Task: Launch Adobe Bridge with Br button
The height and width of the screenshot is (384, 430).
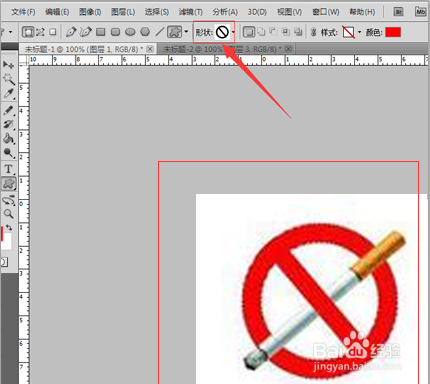Action: coord(398,12)
